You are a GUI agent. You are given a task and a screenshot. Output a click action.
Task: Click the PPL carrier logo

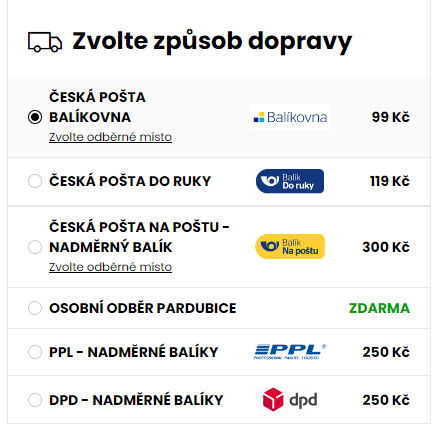[290, 352]
